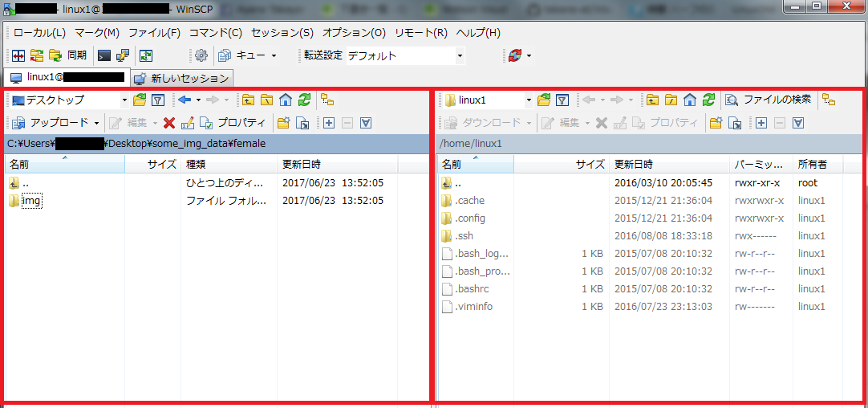The height and width of the screenshot is (408, 868).
Task: Click the globe refresh session icon
Action: click(x=515, y=55)
